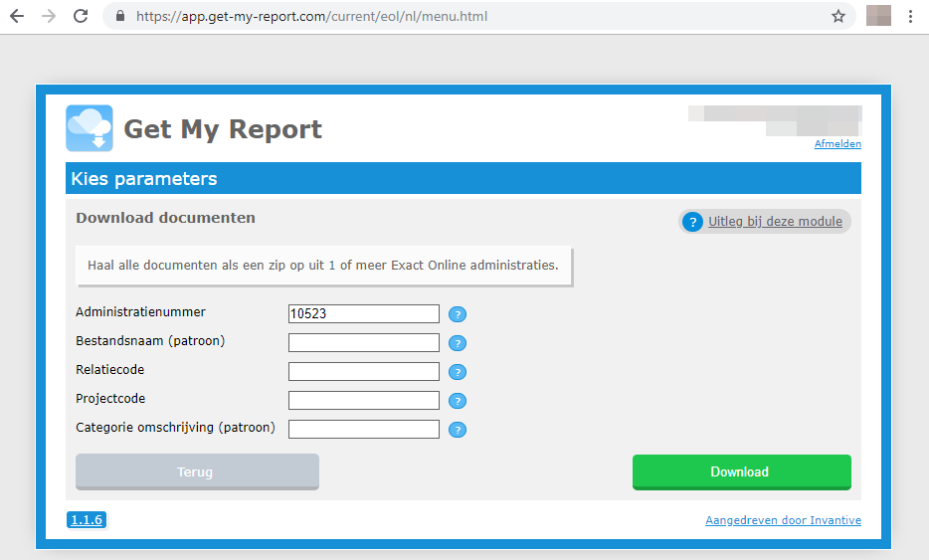
Task: Click the Categorie omschrijving (patroon) input
Action: [x=364, y=429]
